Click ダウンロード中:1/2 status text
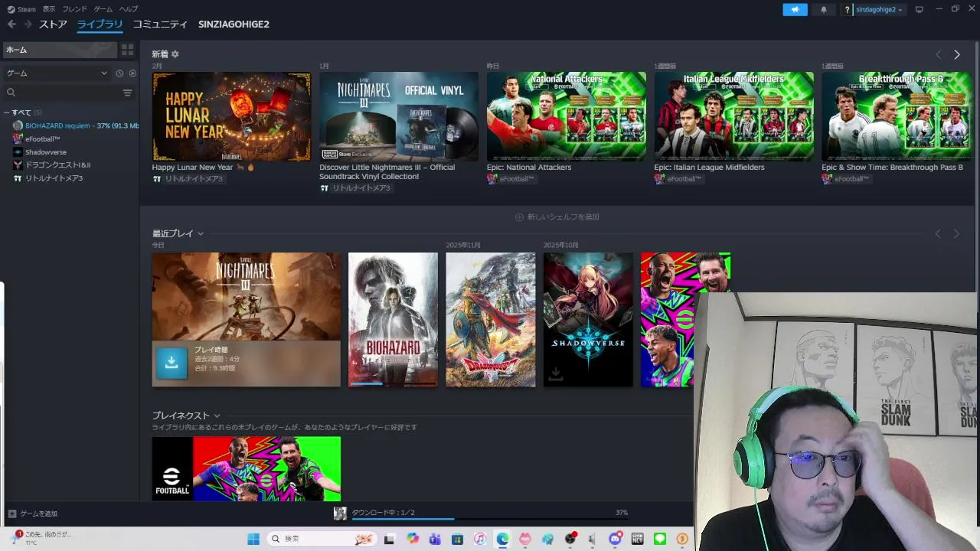Image resolution: width=980 pixels, height=551 pixels. [383, 512]
